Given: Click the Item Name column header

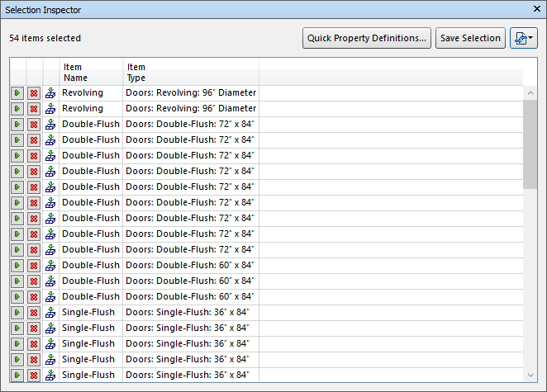Looking at the screenshot, I should (91, 72).
